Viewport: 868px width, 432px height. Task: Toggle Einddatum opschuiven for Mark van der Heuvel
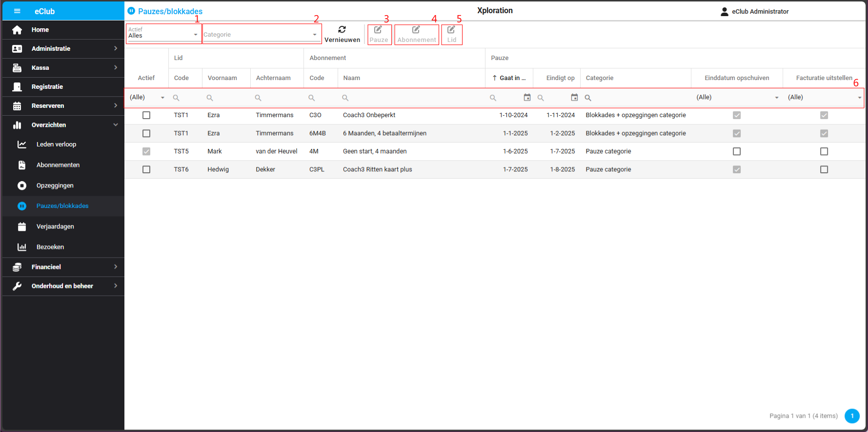tap(737, 151)
